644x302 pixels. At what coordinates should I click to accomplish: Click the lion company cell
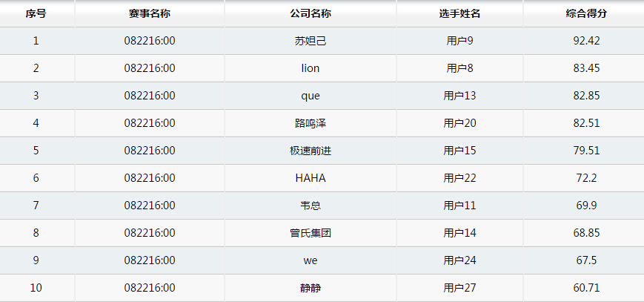pyautogui.click(x=311, y=68)
